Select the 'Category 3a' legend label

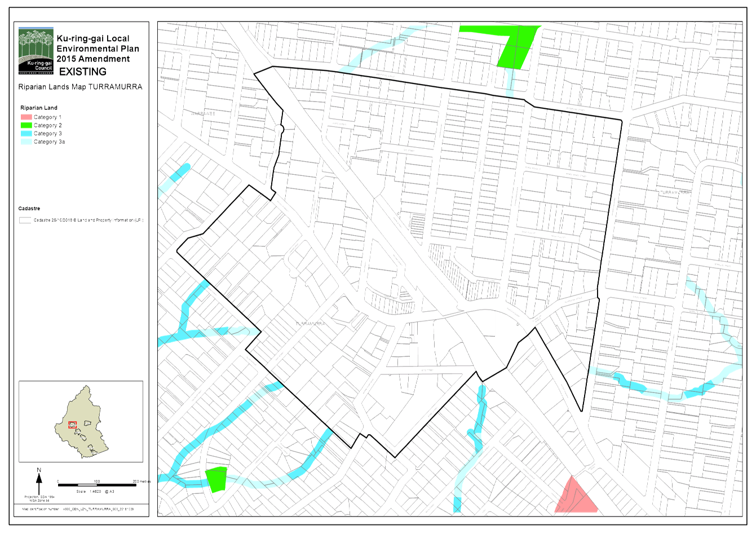[x=49, y=142]
